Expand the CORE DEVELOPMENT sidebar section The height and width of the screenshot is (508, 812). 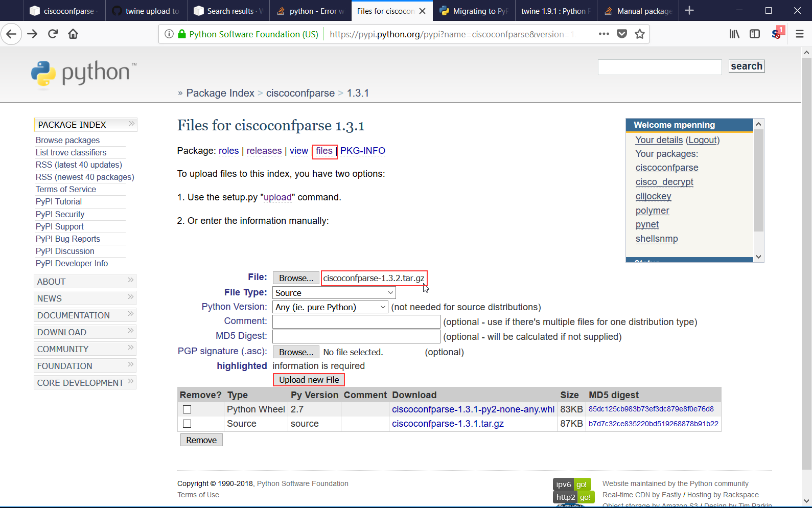(x=85, y=383)
